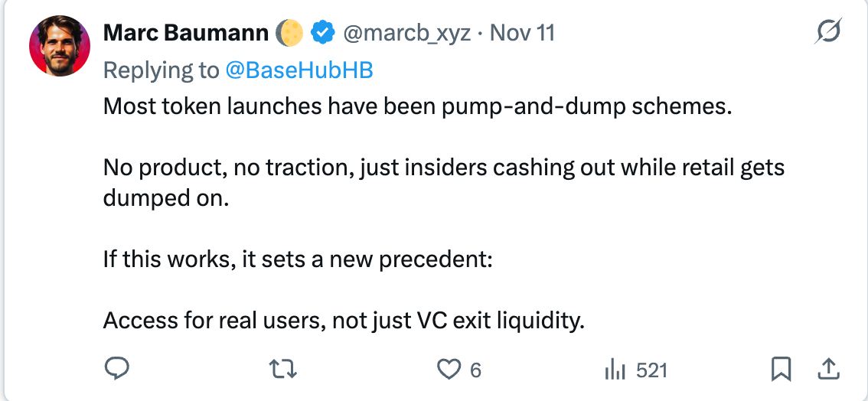
Task: Repost the tweet using the retweet icon
Action: [x=284, y=370]
